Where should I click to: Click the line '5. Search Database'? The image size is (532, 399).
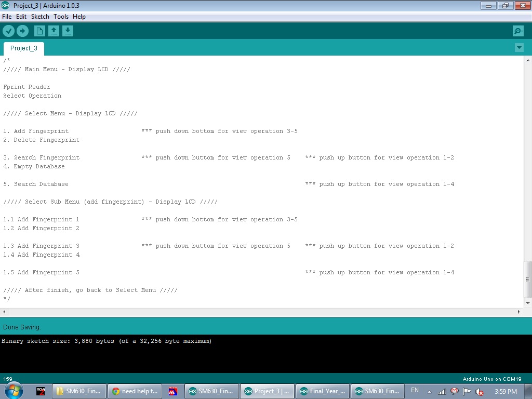click(36, 184)
